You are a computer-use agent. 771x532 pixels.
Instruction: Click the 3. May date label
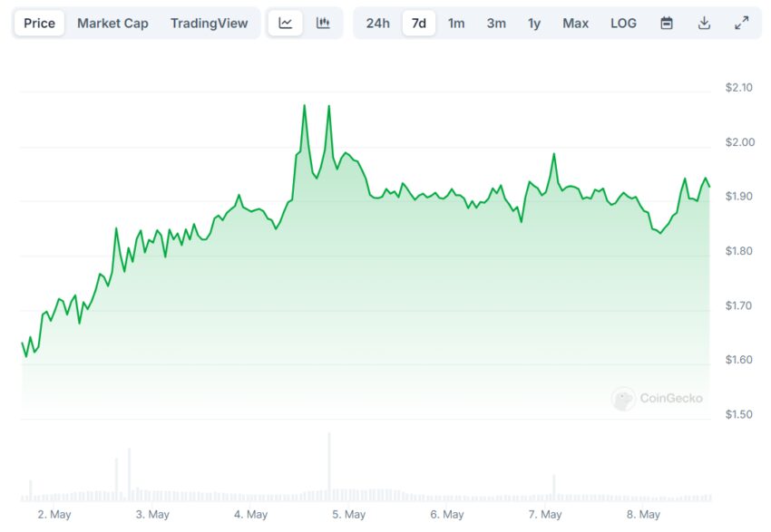point(152,514)
